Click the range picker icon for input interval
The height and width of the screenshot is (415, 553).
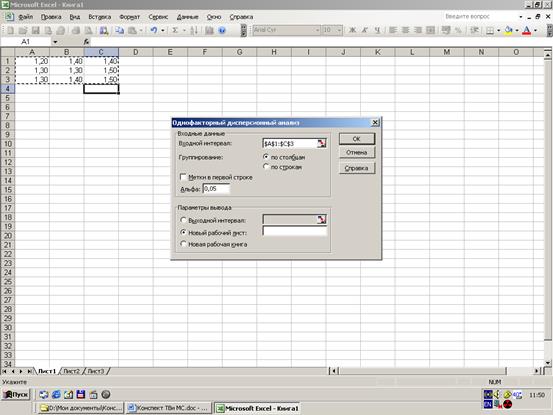click(x=321, y=144)
